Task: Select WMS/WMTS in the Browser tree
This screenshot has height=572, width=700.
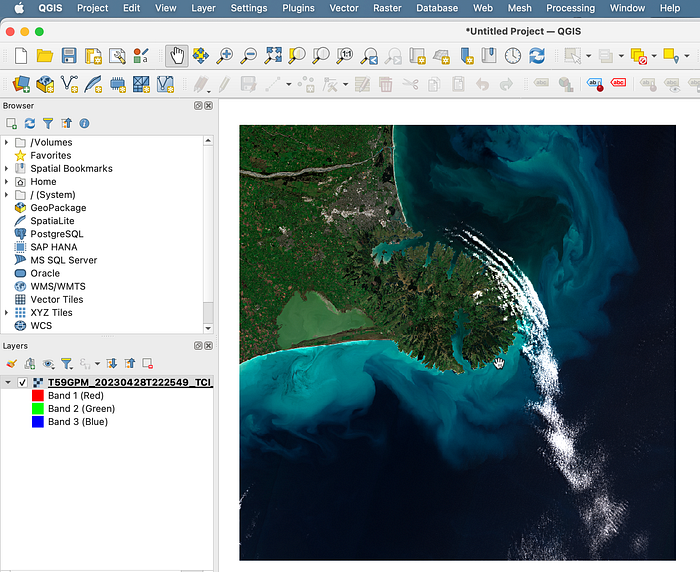Action: (x=57, y=286)
